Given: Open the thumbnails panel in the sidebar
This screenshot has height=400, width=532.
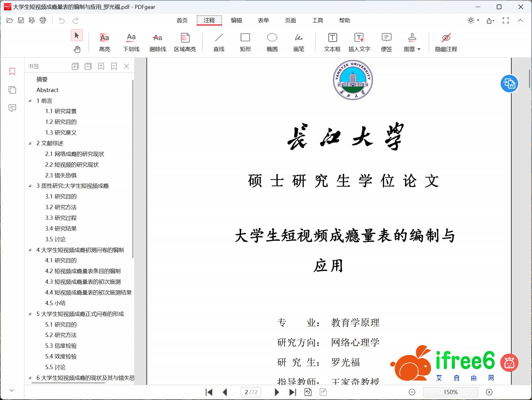Looking at the screenshot, I should pos(12,90).
